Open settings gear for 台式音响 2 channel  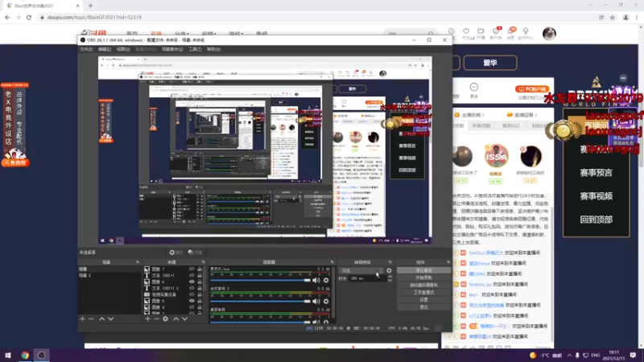326,301
